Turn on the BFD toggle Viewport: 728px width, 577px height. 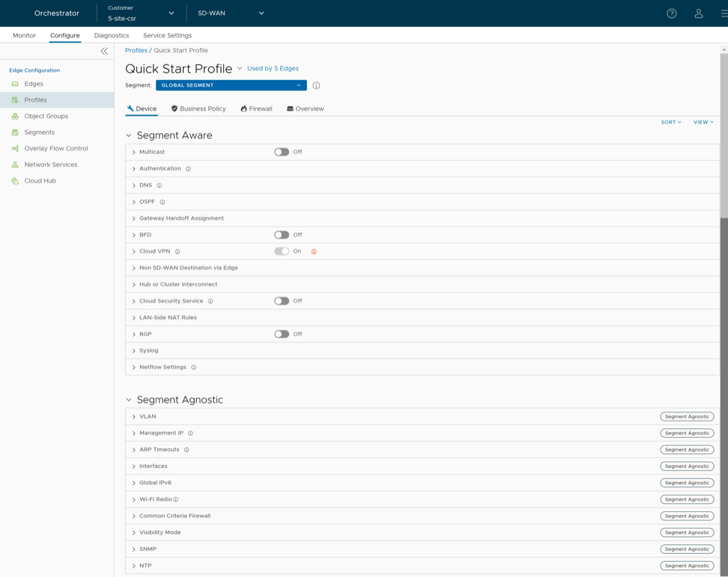282,235
